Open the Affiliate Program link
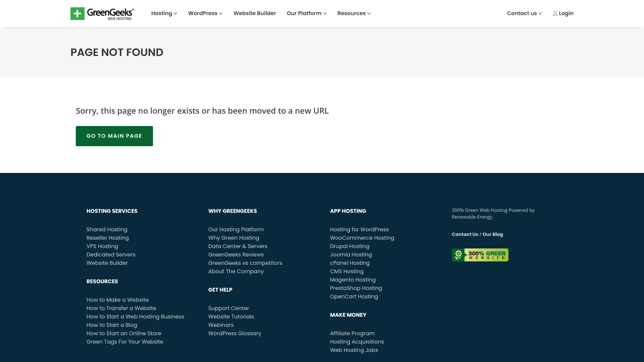This screenshot has width=644, height=362. pos(352,334)
